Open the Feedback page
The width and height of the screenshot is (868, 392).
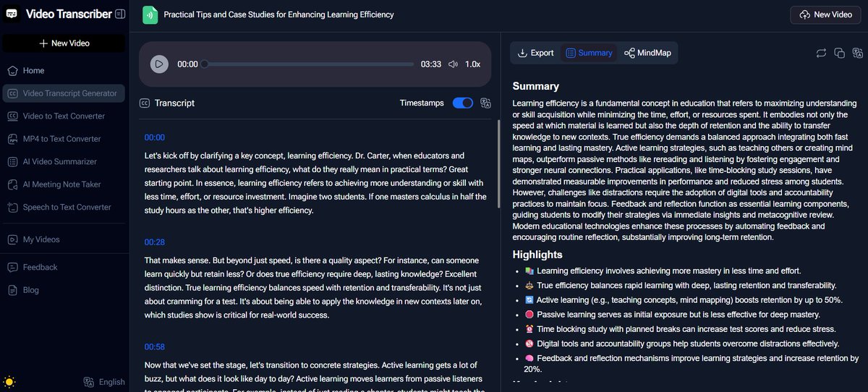pos(64,267)
